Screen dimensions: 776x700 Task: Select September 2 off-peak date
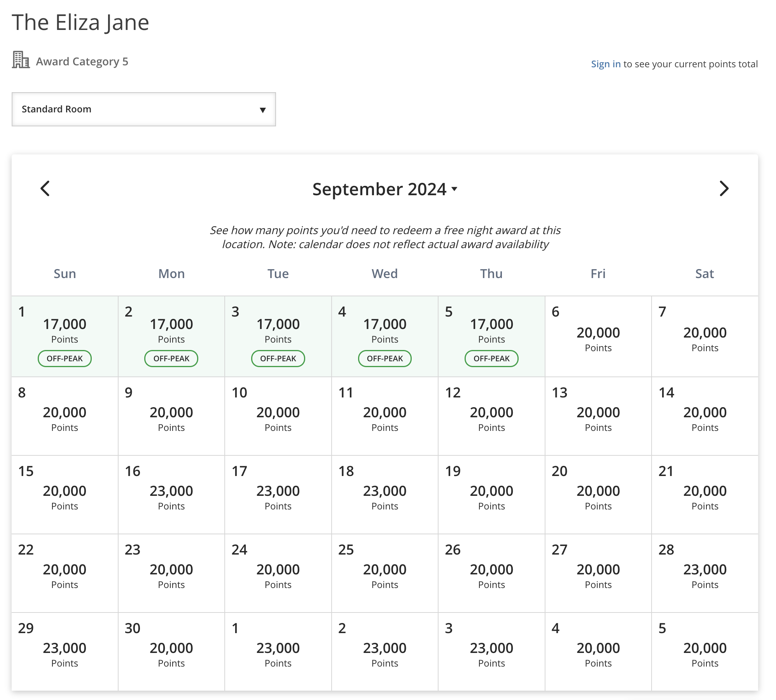tap(171, 336)
